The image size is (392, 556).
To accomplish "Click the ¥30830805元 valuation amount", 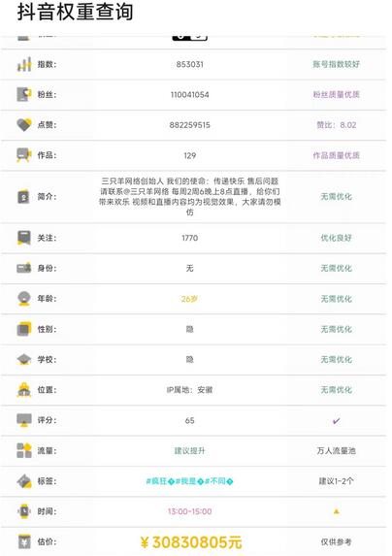I will click(x=191, y=542).
